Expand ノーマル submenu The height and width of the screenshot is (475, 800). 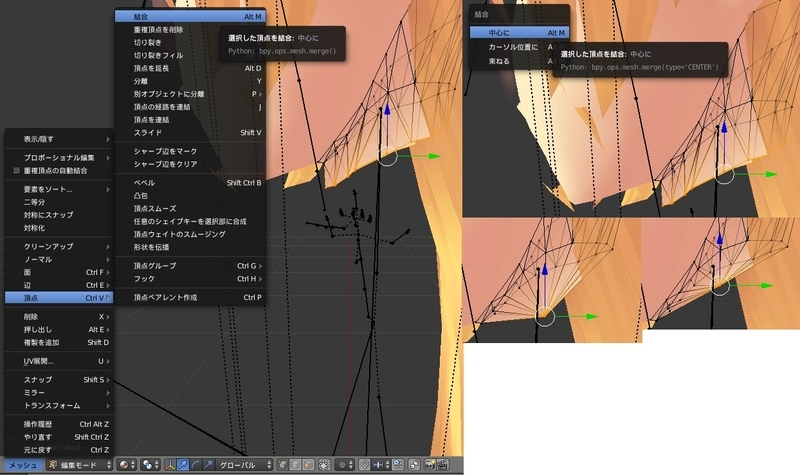click(59, 259)
